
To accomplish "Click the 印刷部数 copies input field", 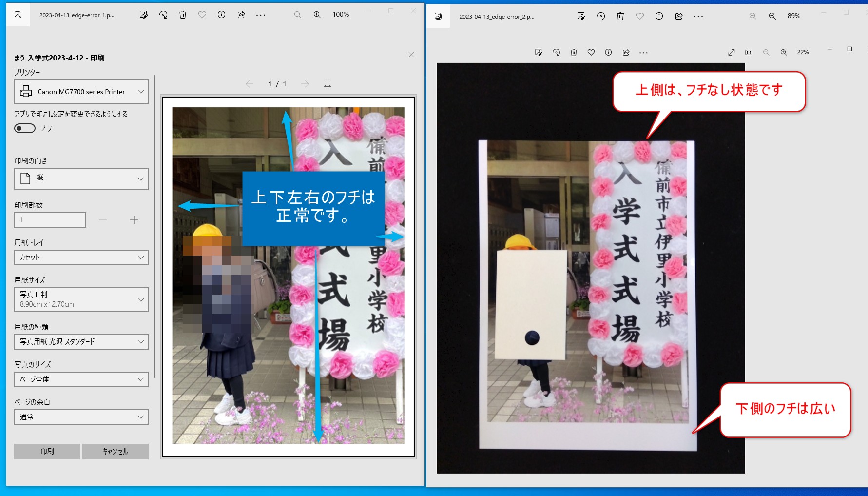I will click(x=50, y=220).
